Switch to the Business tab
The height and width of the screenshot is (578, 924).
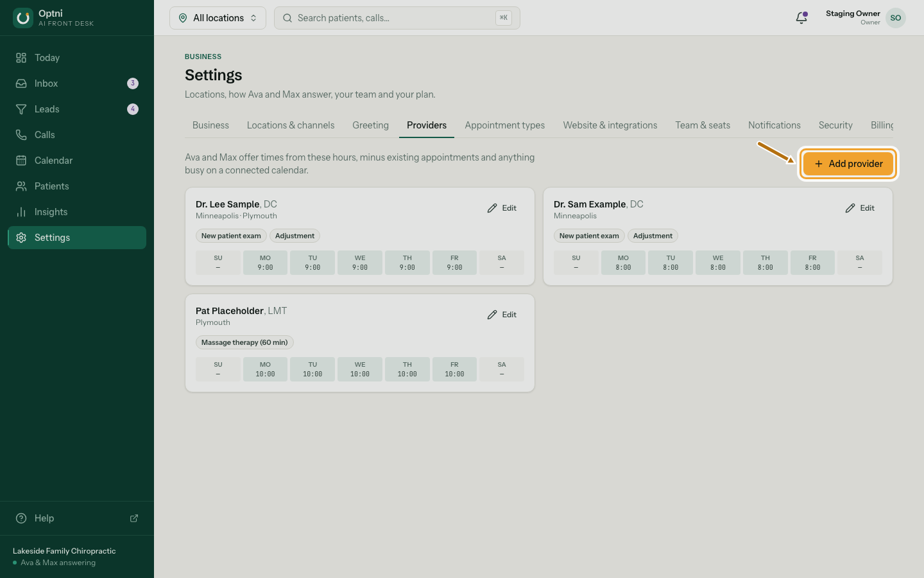click(210, 125)
